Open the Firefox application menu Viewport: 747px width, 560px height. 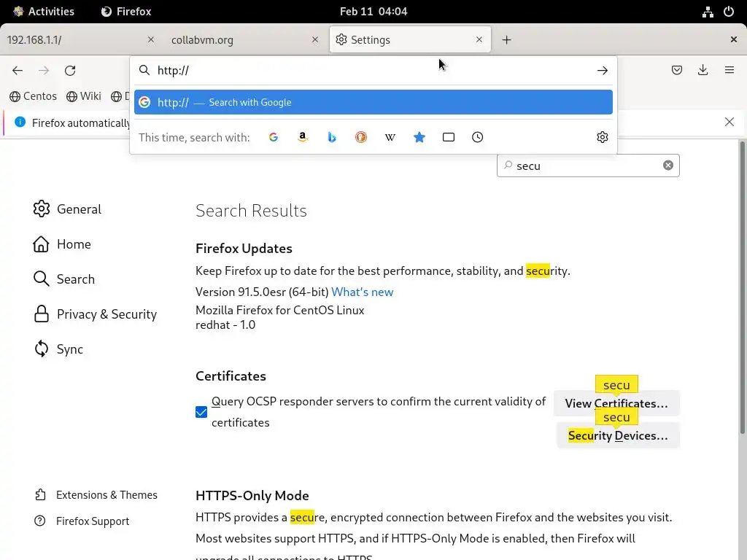coord(729,71)
